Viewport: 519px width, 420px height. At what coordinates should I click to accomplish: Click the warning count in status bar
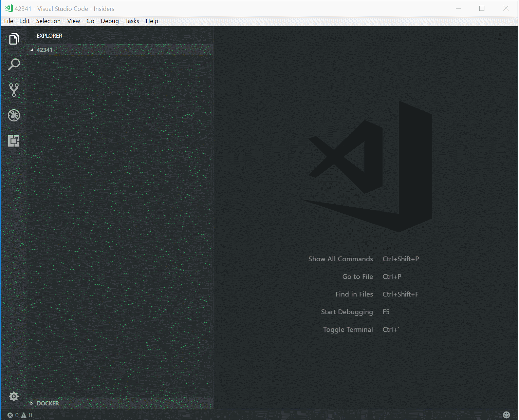(x=27, y=415)
